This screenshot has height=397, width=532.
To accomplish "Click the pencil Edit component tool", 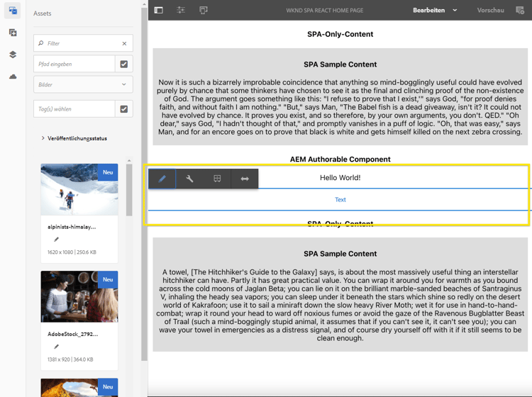I will click(162, 179).
